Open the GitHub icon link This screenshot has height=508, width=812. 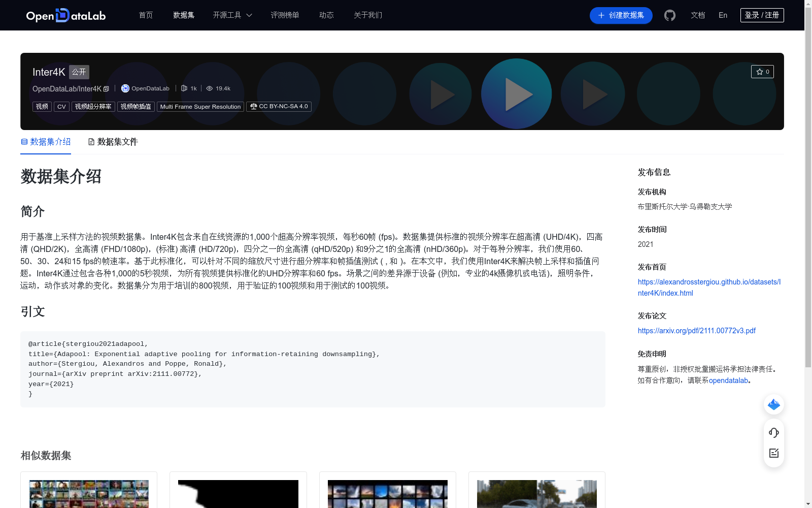coord(670,15)
